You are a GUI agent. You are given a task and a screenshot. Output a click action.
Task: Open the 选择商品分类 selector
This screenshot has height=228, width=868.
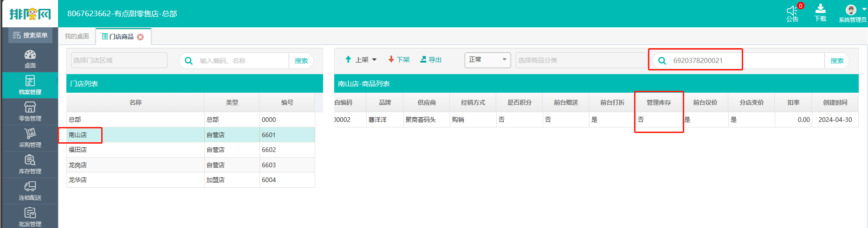[581, 60]
